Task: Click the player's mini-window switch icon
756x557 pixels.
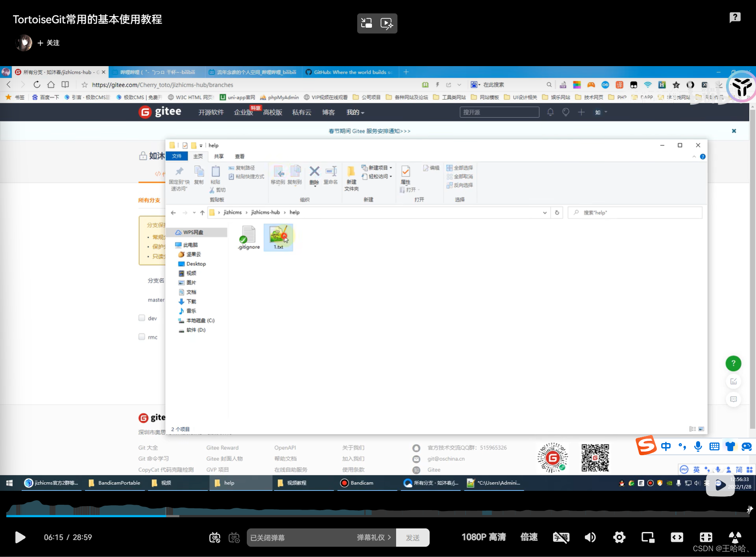Action: click(367, 23)
